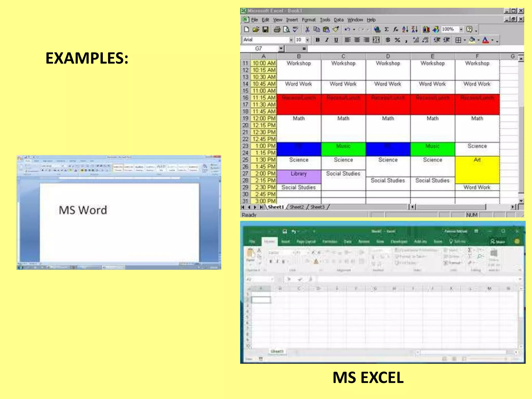Open the Undo history dropdown arrow in classic Excel
The width and height of the screenshot is (532, 399).
(354, 30)
